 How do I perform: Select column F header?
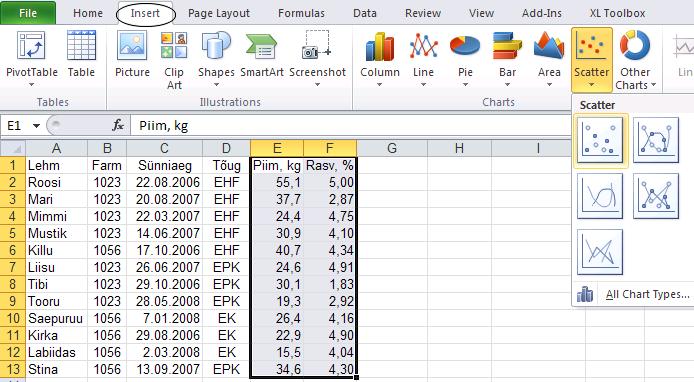click(x=330, y=148)
